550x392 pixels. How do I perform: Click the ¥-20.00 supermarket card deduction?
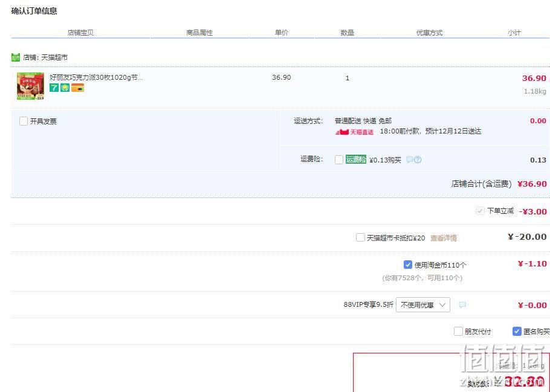(527, 237)
